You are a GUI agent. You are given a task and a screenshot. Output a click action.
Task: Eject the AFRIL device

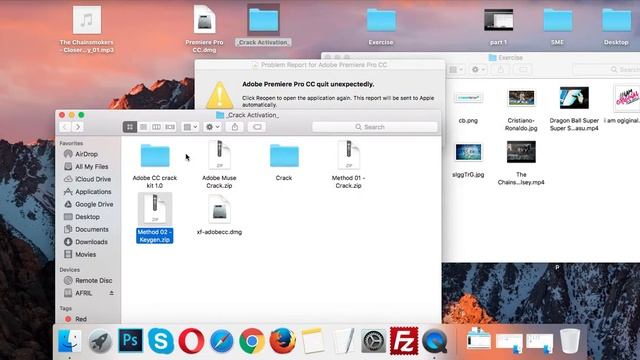click(111, 293)
